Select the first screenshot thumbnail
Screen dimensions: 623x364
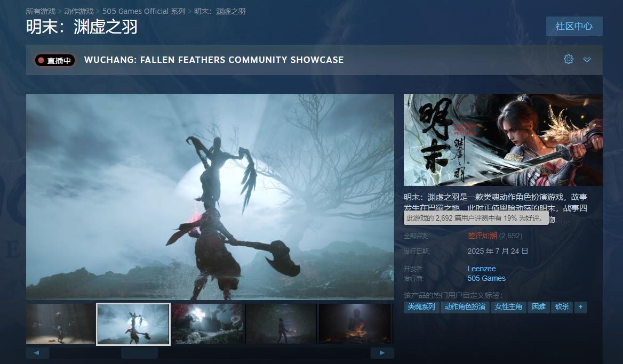[60, 323]
